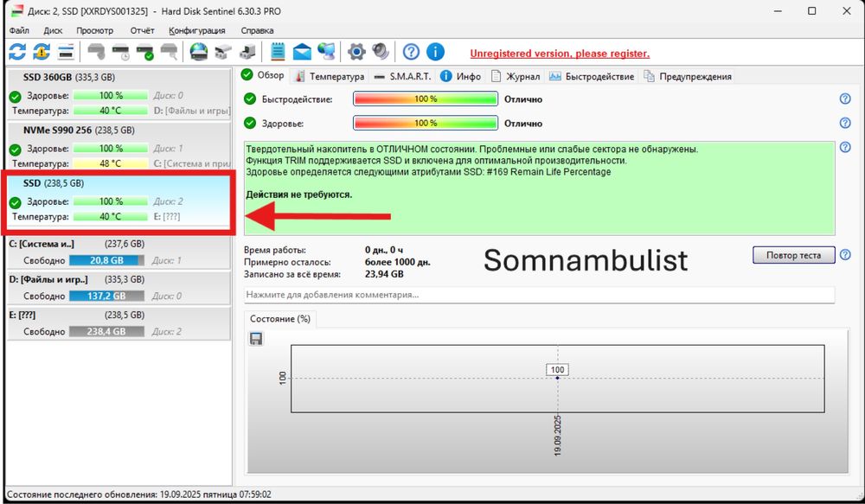Click the networked computer globe icon
This screenshot has height=504, width=865.
[x=326, y=52]
